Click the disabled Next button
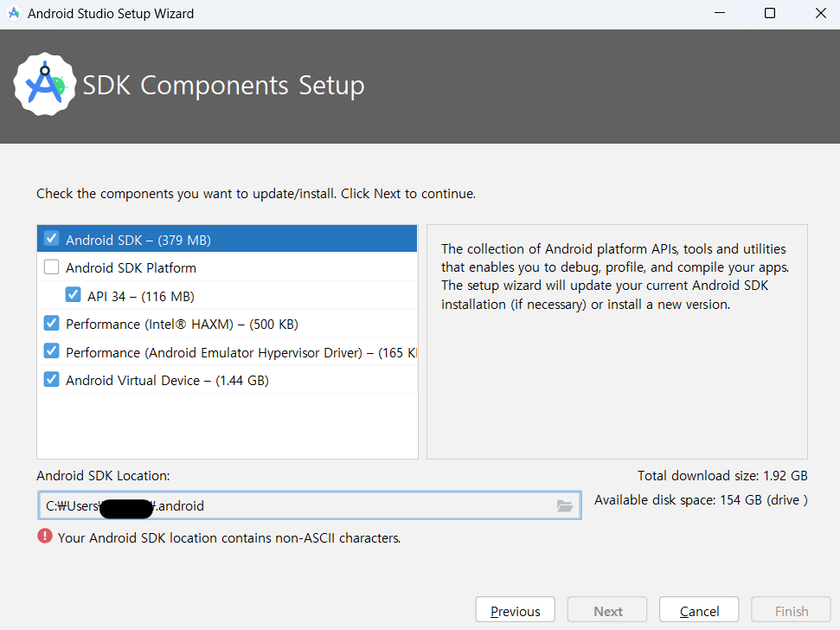The image size is (840, 630). (607, 611)
